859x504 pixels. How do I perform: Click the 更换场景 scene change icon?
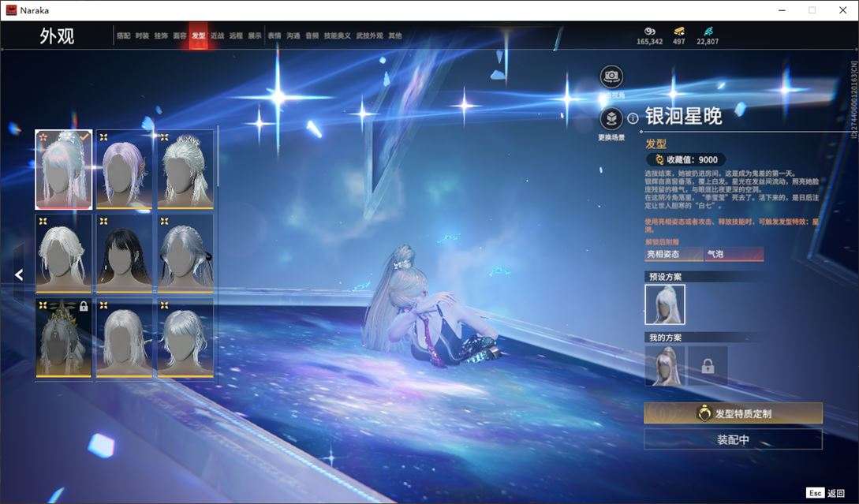[x=611, y=118]
